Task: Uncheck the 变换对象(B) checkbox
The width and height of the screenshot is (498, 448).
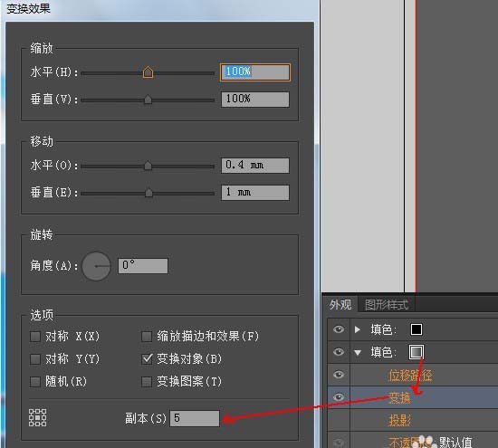Action: coord(147,359)
